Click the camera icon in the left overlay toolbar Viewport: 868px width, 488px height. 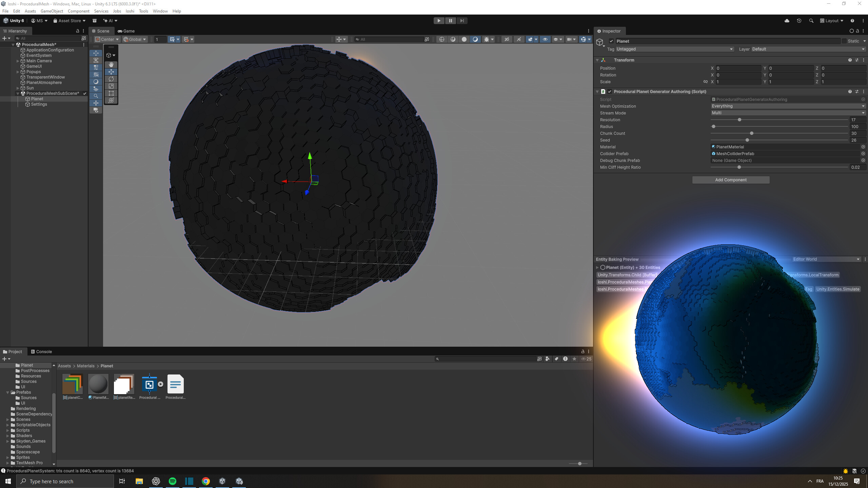pyautogui.click(x=96, y=109)
